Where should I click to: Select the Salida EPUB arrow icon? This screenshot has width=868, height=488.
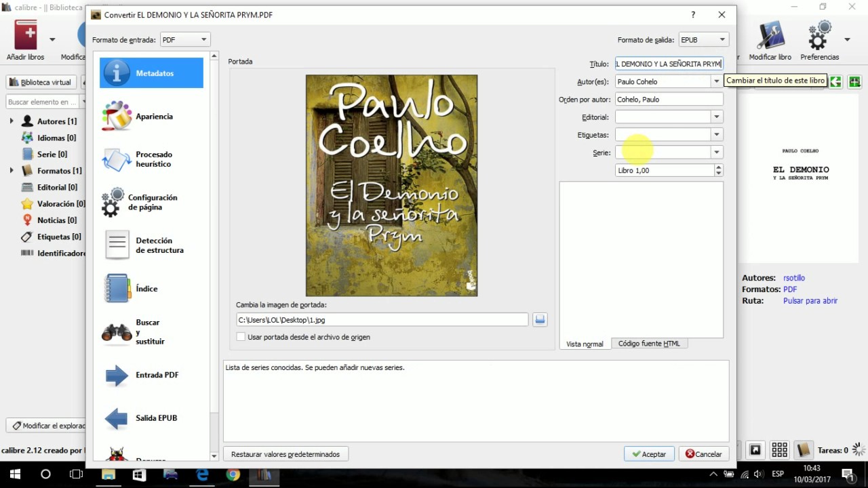(x=117, y=418)
